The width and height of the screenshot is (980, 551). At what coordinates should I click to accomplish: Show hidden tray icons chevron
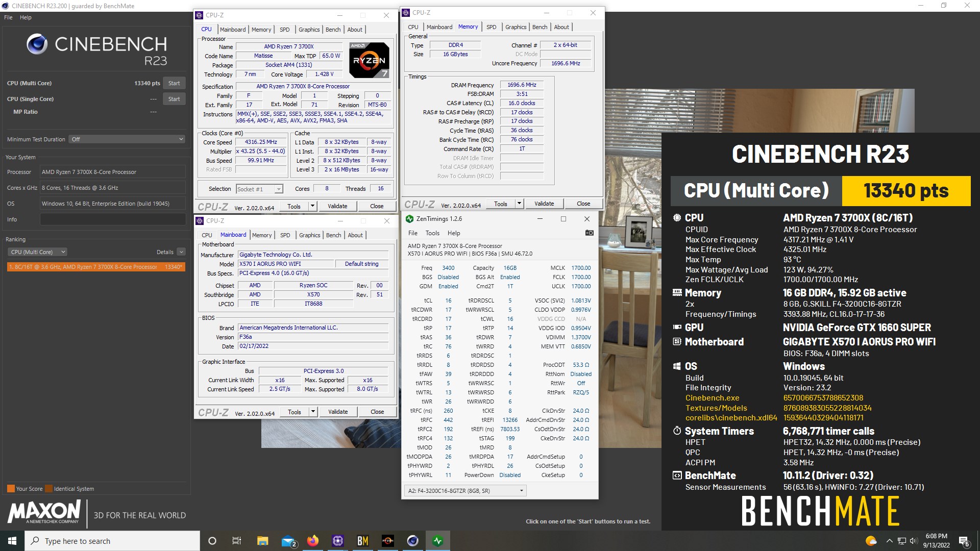pyautogui.click(x=890, y=541)
